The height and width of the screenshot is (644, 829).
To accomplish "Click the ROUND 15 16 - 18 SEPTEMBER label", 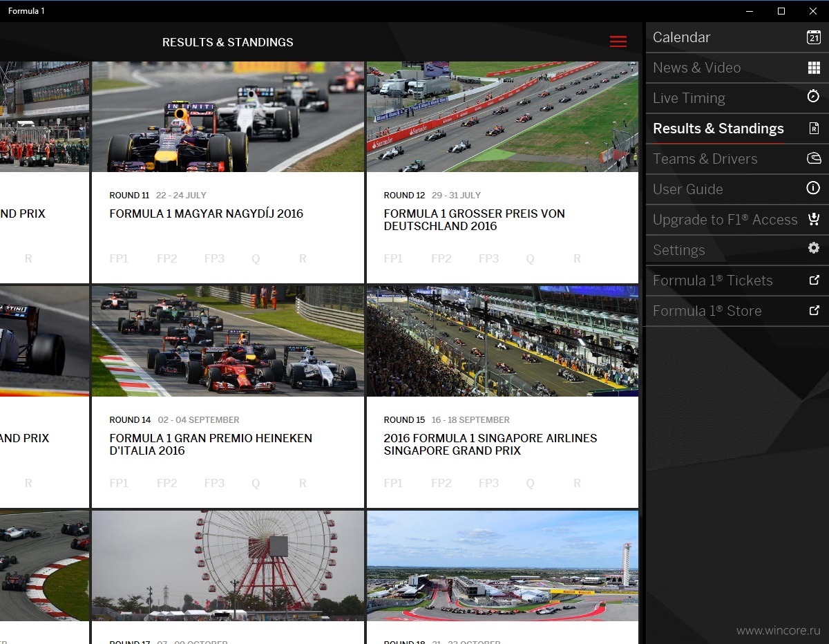I will (x=447, y=419).
